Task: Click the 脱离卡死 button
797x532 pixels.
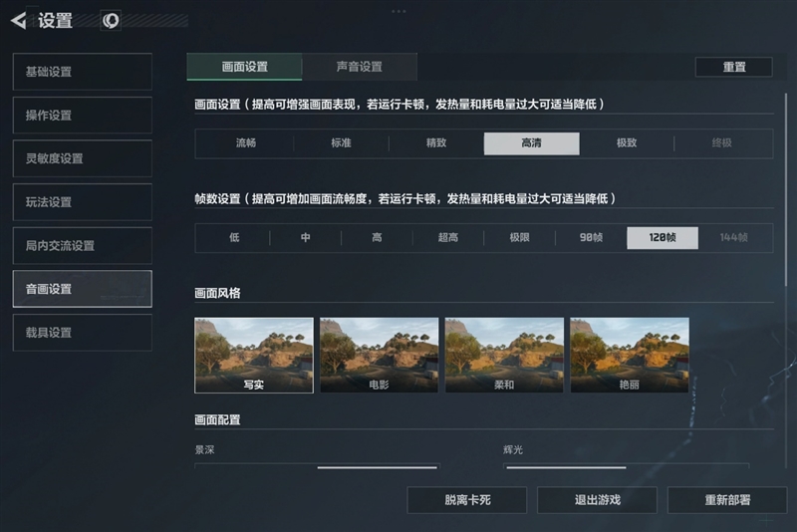Action: point(467,500)
